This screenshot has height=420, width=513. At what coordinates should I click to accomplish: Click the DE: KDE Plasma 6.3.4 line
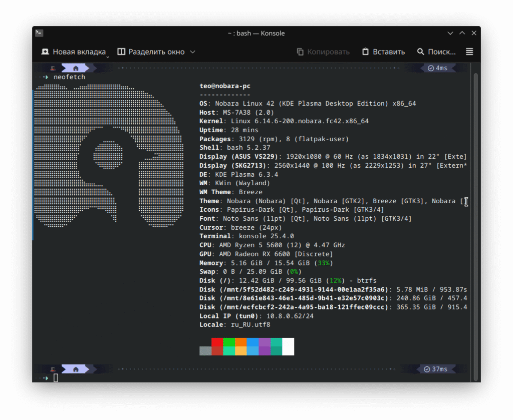pos(238,175)
